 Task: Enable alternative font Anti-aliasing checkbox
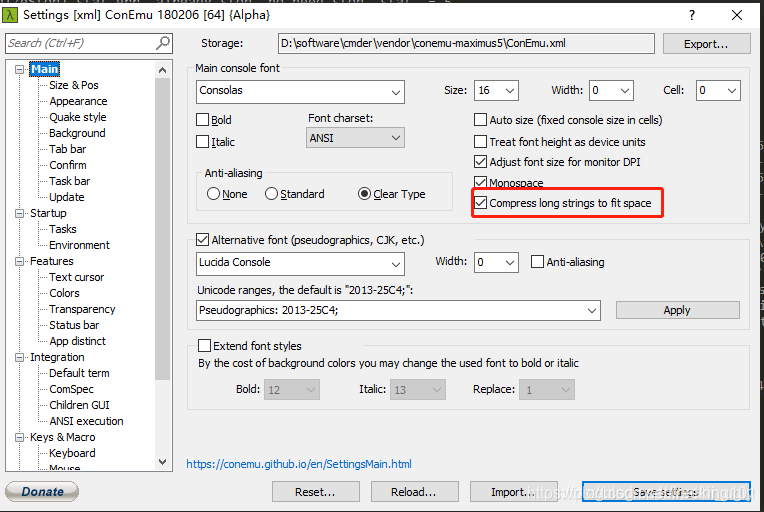coord(537,262)
